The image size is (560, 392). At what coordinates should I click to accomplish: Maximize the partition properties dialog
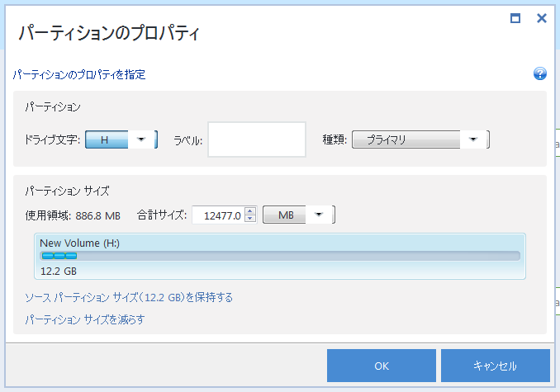pyautogui.click(x=515, y=18)
